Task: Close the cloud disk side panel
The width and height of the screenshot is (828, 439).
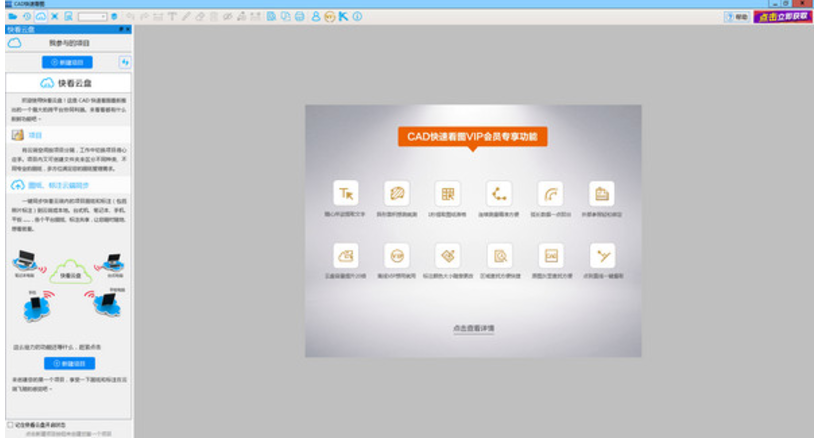Action: coord(127,30)
